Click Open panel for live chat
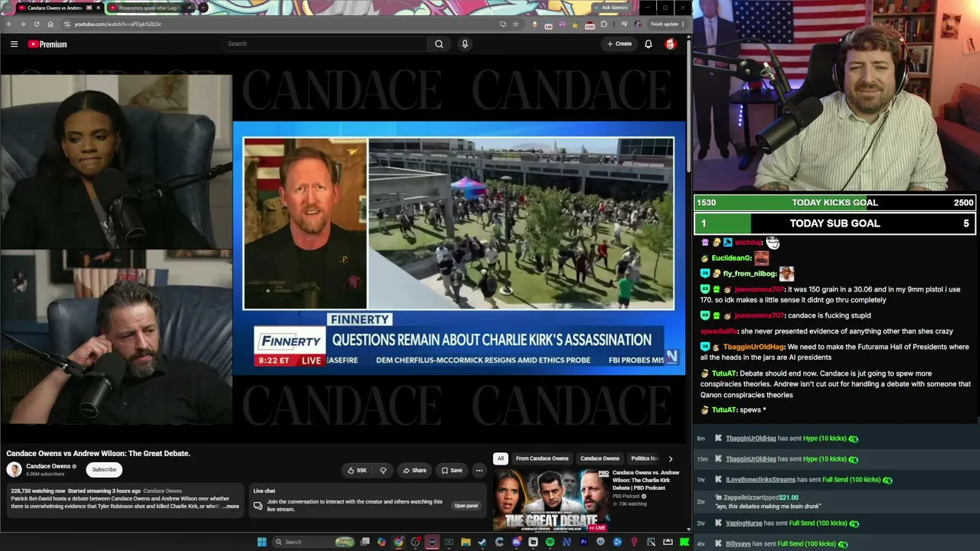The image size is (980, 551). [466, 506]
